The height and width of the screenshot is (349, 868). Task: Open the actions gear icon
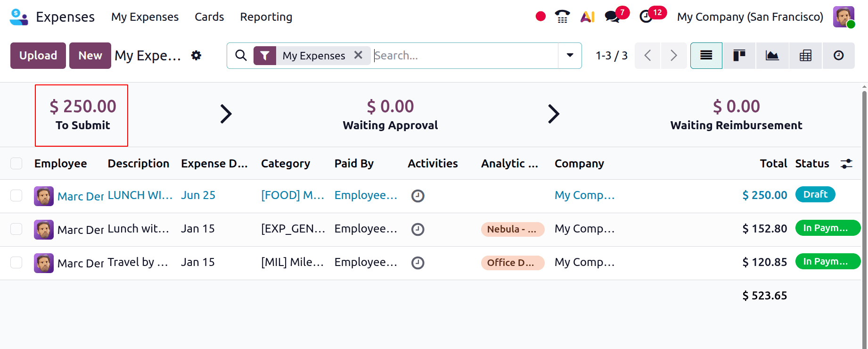pos(196,56)
